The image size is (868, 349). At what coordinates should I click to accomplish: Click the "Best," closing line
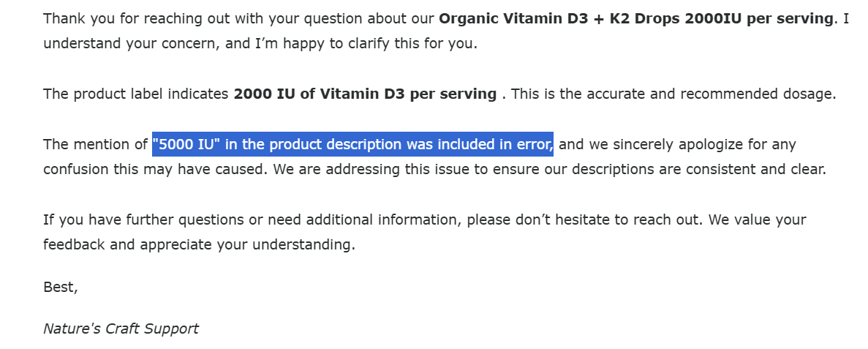(60, 287)
